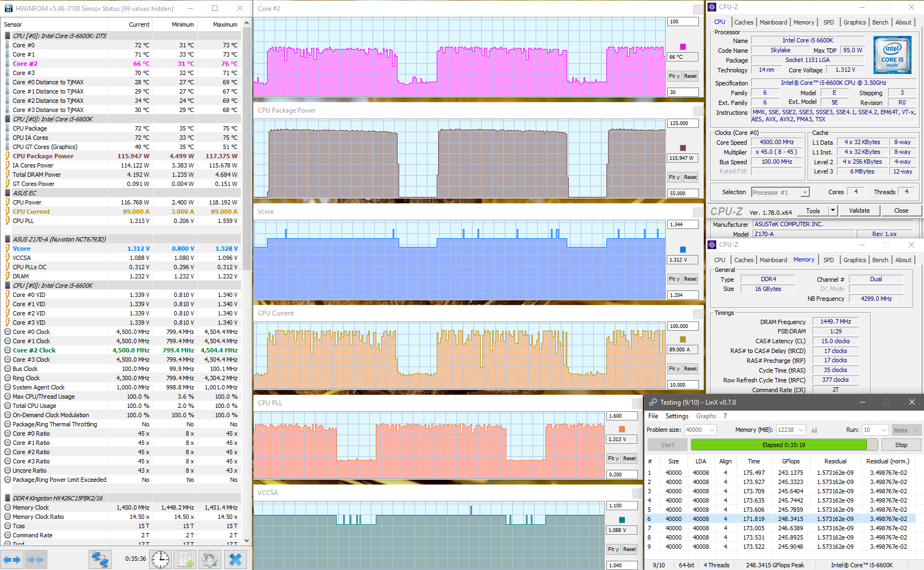Click Fit y in the CPU PLL graph
This screenshot has width=924, height=570.
613,459
